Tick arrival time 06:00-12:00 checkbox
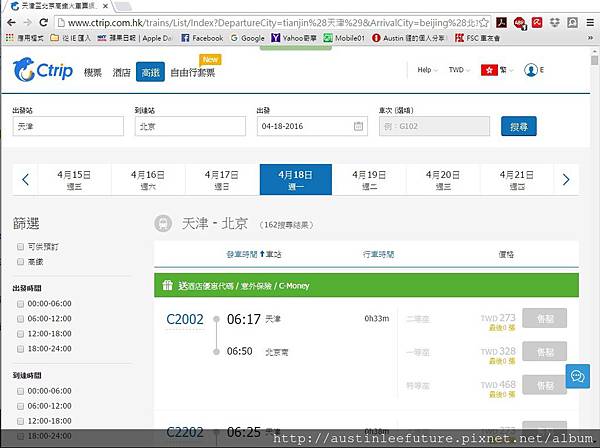Image resolution: width=600 pixels, height=448 pixels. 20,406
